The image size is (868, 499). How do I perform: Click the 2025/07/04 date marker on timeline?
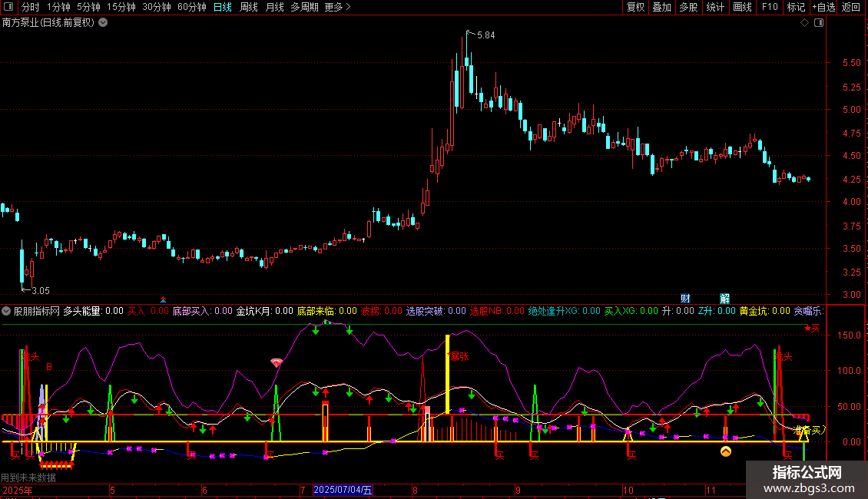343,490
